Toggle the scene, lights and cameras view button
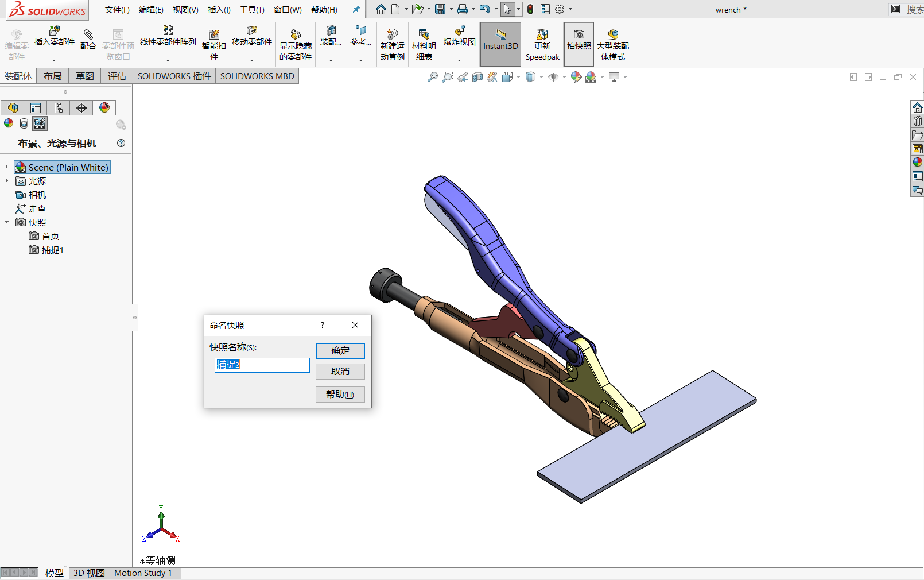Viewport: 924px width, 580px height. click(40, 123)
